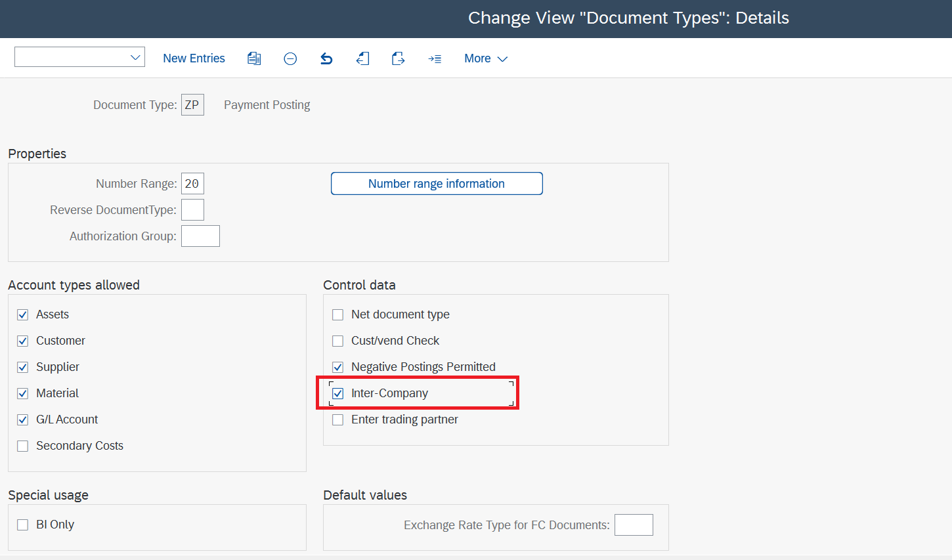Uncheck the Assets checkbox
This screenshot has height=560, width=952.
[23, 314]
